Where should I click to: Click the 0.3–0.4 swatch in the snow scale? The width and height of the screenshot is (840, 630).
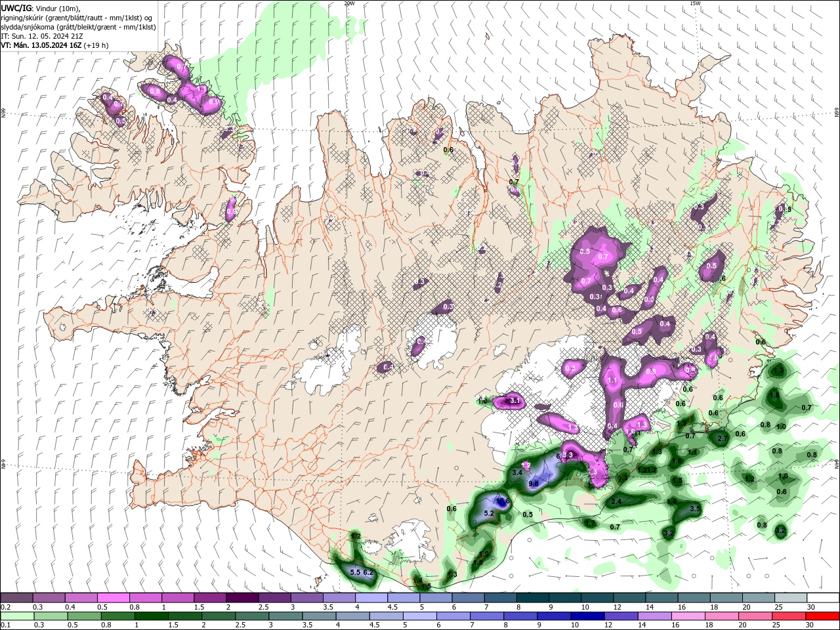(x=49, y=598)
